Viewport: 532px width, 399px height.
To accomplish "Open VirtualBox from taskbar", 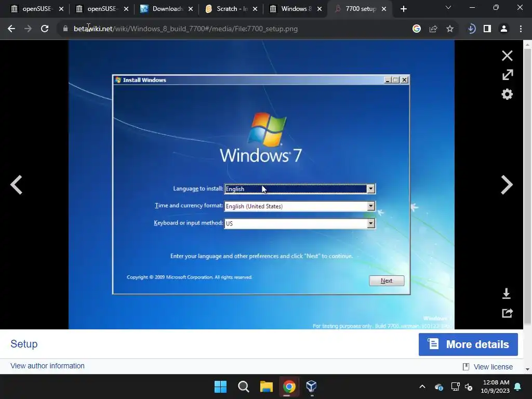I will coord(311,386).
